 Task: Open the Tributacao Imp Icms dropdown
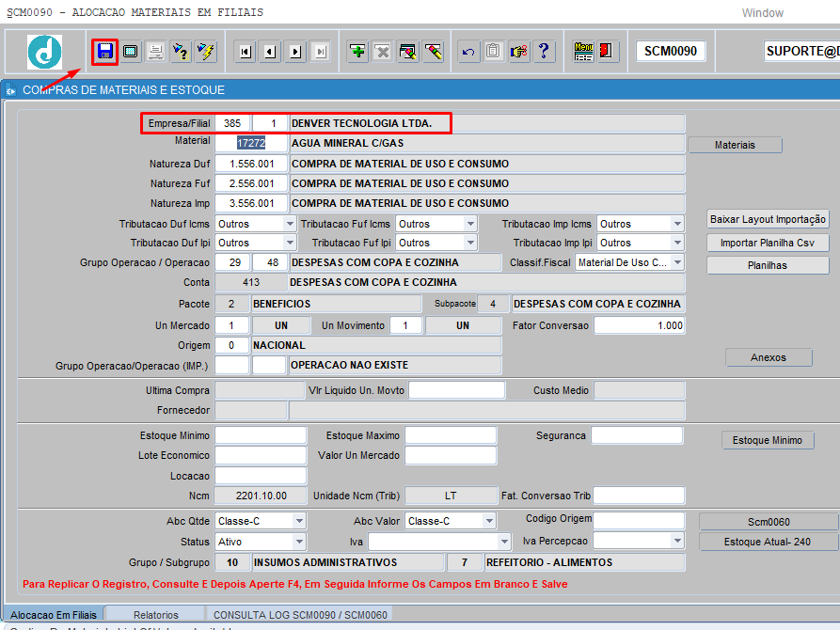click(677, 224)
